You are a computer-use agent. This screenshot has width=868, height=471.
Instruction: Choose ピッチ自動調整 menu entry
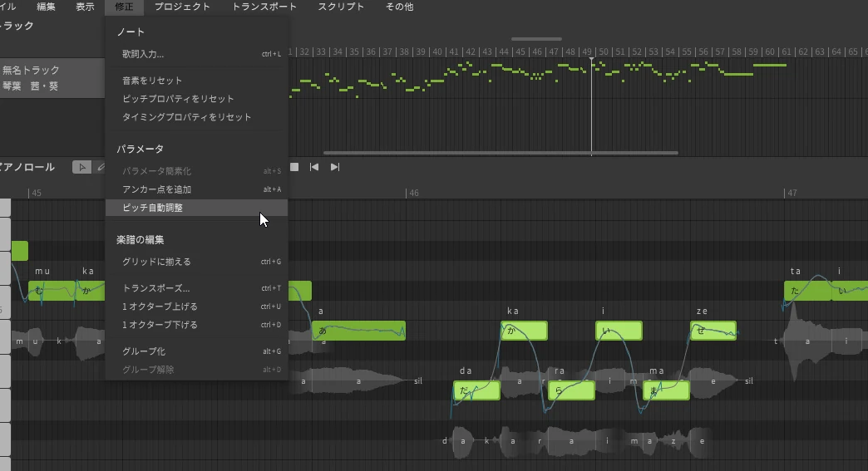pyautogui.click(x=196, y=208)
